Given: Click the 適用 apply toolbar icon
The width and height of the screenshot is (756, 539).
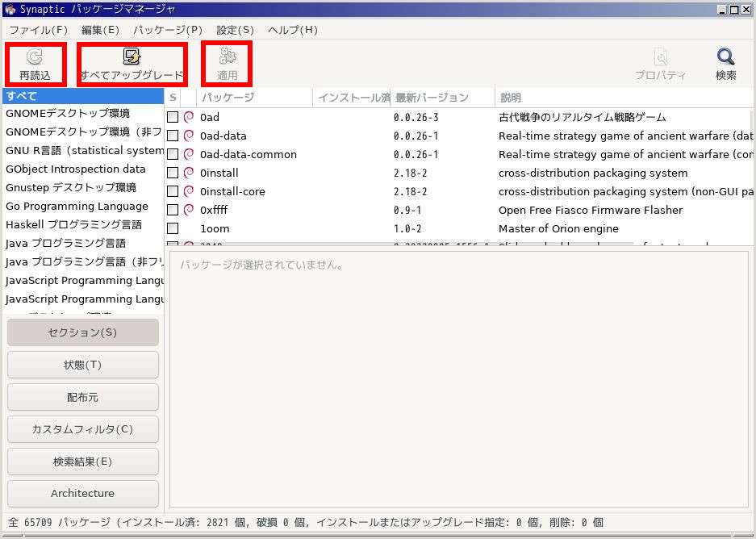Looking at the screenshot, I should (227, 56).
